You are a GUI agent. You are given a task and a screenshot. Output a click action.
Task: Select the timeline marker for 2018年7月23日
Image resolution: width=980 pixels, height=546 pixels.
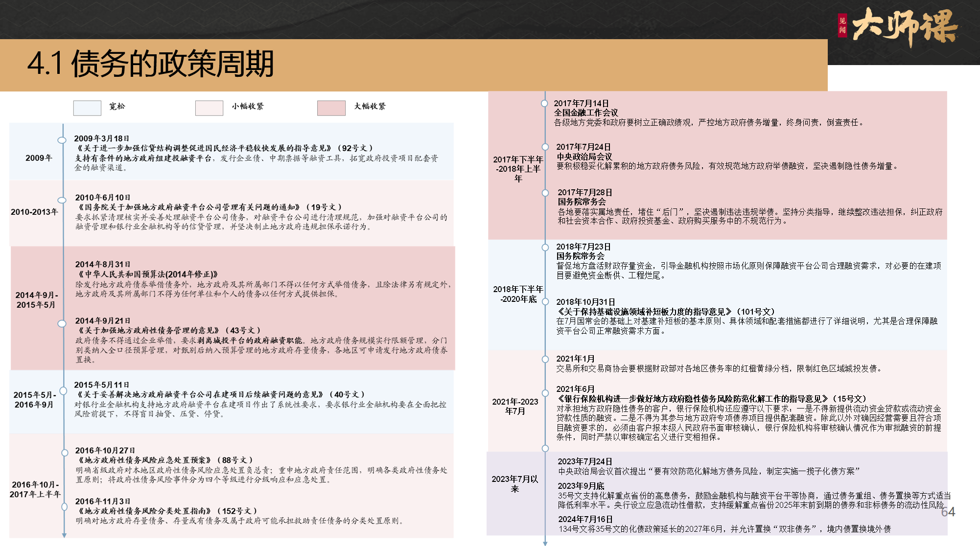point(545,247)
